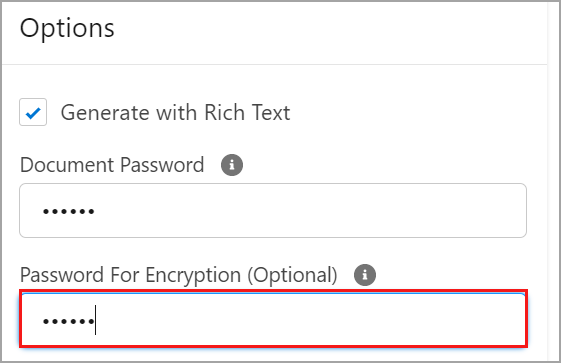561x363 pixels.
Task: Click the 'Rich Text' words in the checkbox label
Action: pyautogui.click(x=247, y=112)
